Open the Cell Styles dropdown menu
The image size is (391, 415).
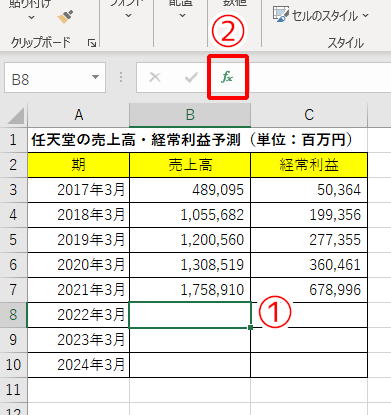coord(366,15)
